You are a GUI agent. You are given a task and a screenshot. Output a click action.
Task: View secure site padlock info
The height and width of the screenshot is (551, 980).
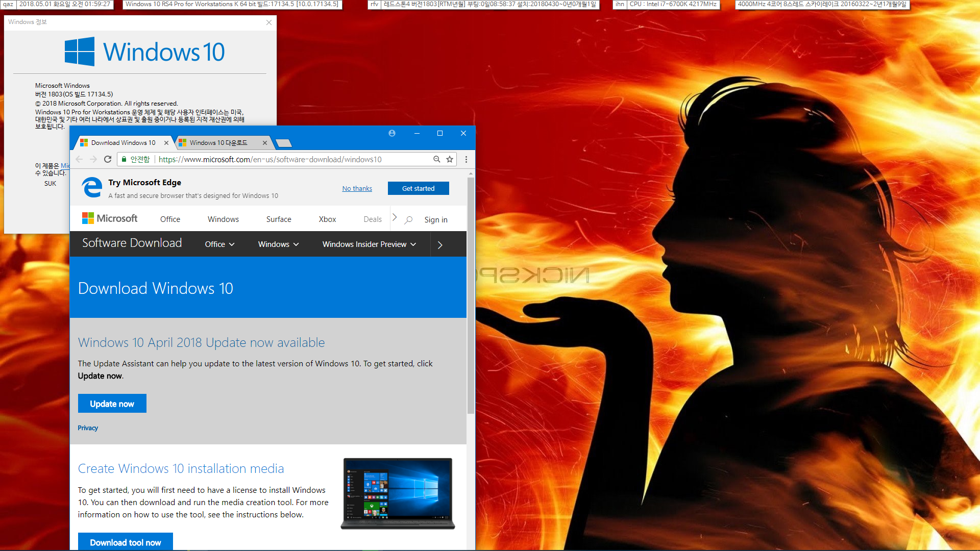pos(124,159)
